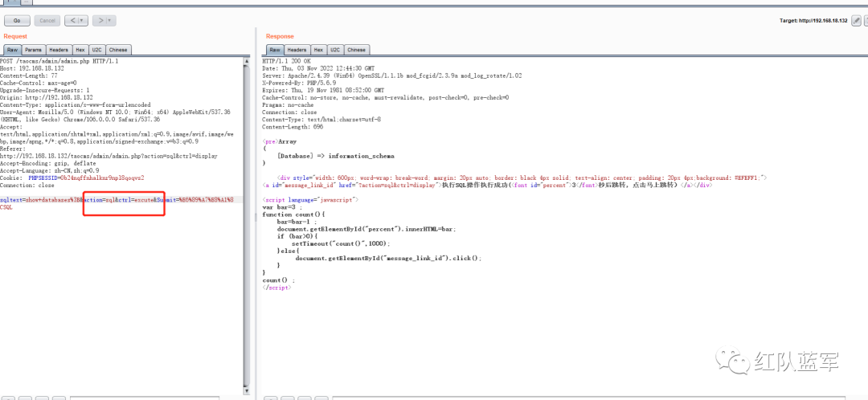Click the closing </script> tag line
868x400 pixels.
276,288
